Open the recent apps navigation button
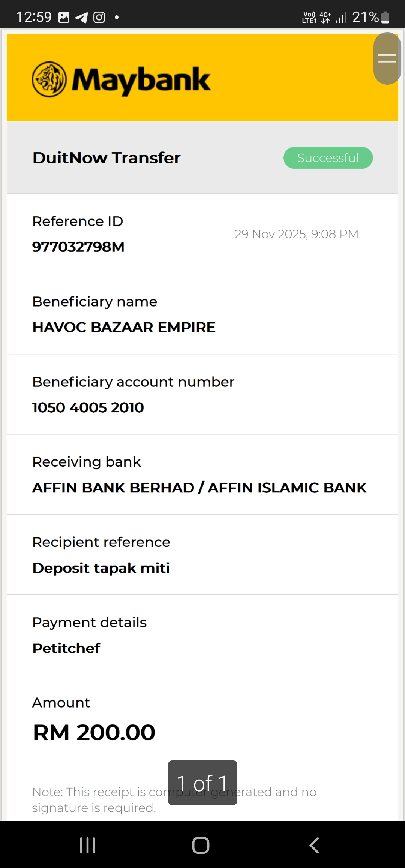Image resolution: width=405 pixels, height=868 pixels. coord(88,845)
